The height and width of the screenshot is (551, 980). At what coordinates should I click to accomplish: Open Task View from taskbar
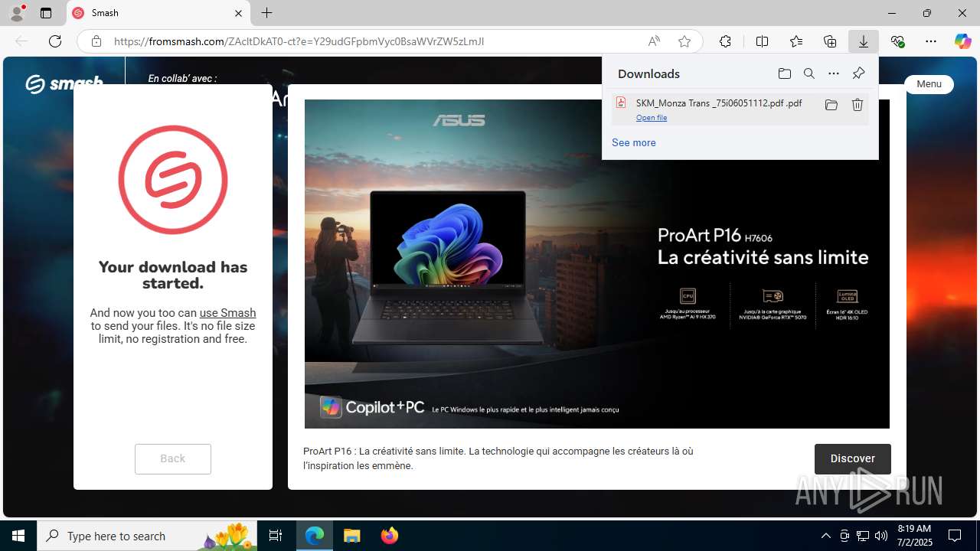click(x=276, y=536)
